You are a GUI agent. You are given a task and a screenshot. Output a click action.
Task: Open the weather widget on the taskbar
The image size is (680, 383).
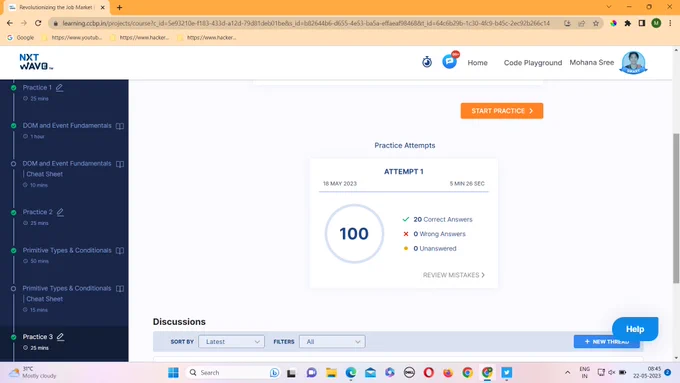pyautogui.click(x=33, y=372)
